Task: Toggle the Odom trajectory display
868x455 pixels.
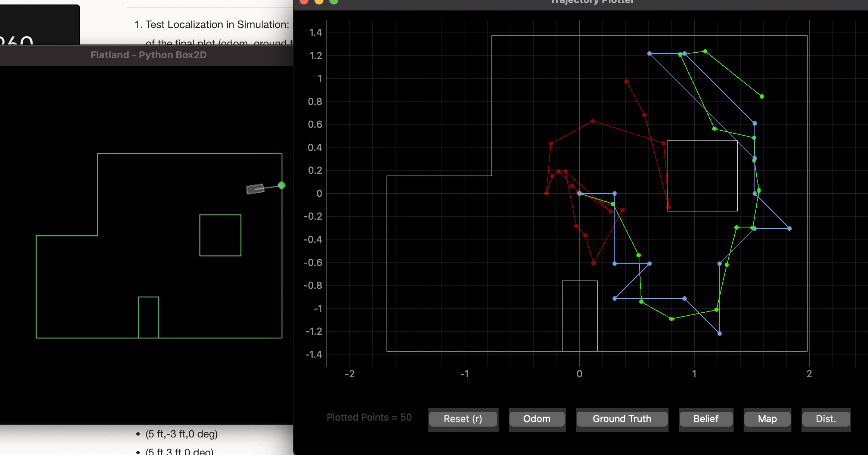Action: click(537, 419)
